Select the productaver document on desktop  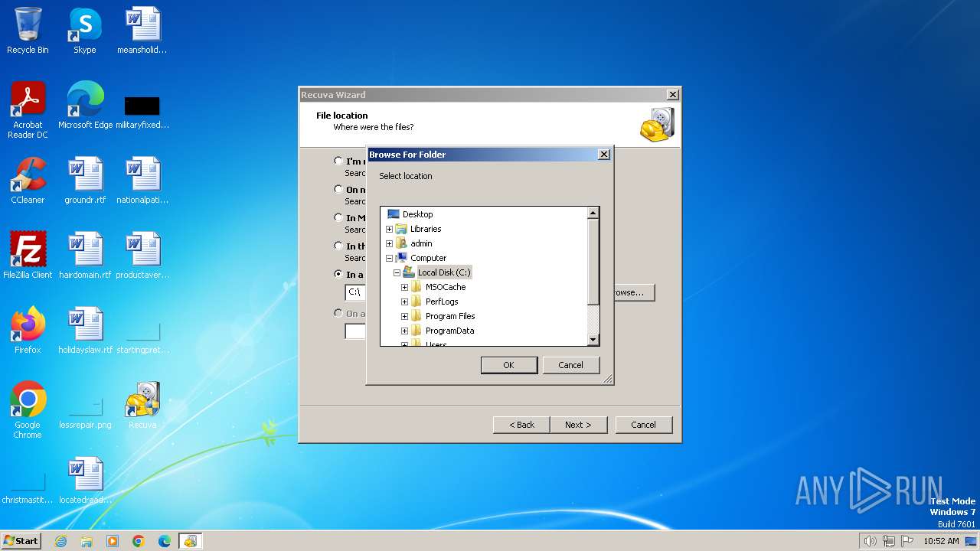(142, 256)
